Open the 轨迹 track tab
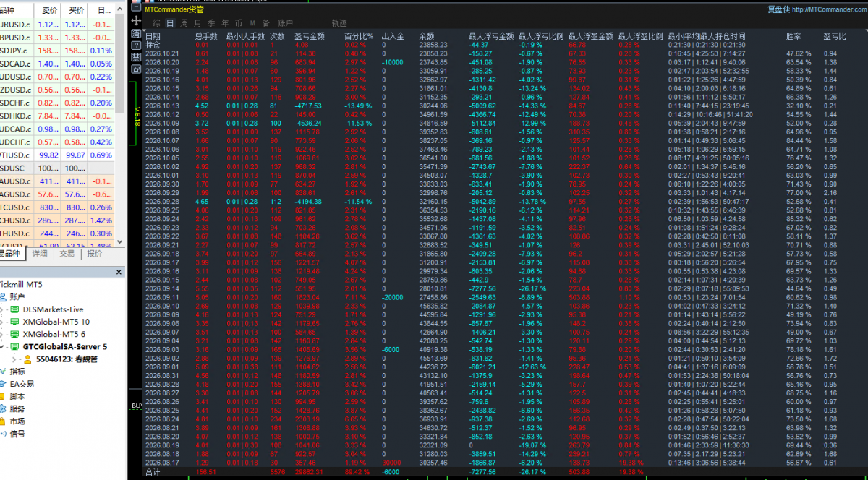868x480 pixels. (339, 23)
